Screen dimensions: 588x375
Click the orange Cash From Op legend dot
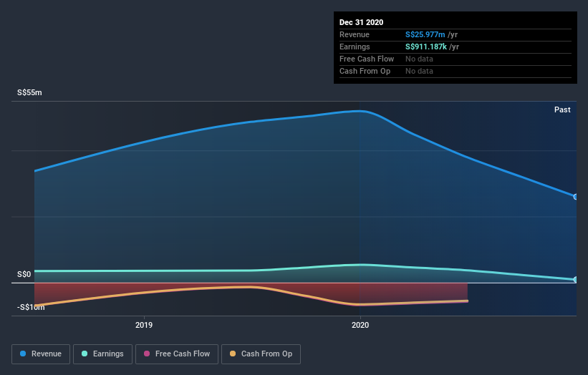point(233,354)
